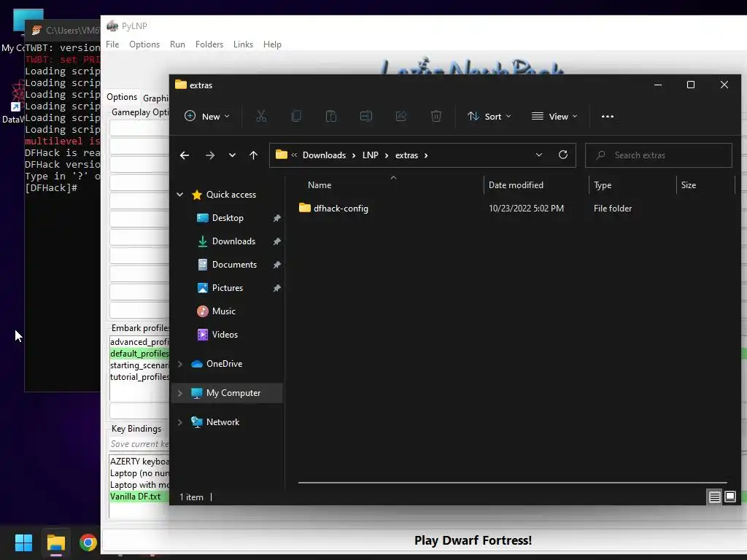Click extras in address breadcrumb
Screen dimensions: 747x560
(x=406, y=155)
